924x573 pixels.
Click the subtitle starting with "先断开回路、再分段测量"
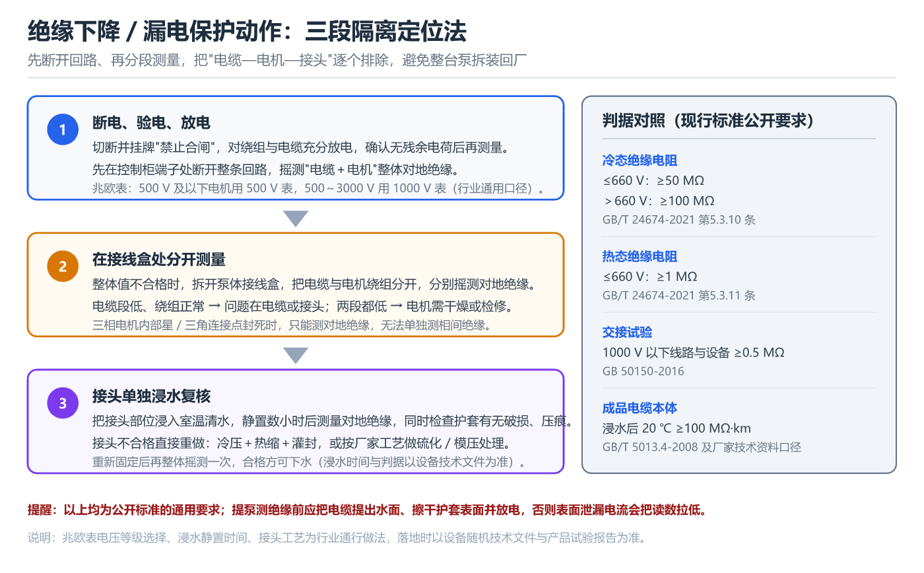click(277, 61)
